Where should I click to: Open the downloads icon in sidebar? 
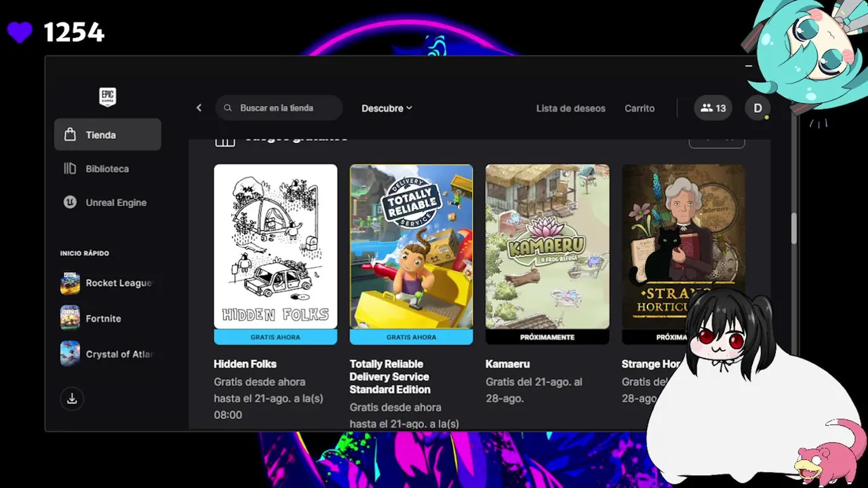(72, 399)
